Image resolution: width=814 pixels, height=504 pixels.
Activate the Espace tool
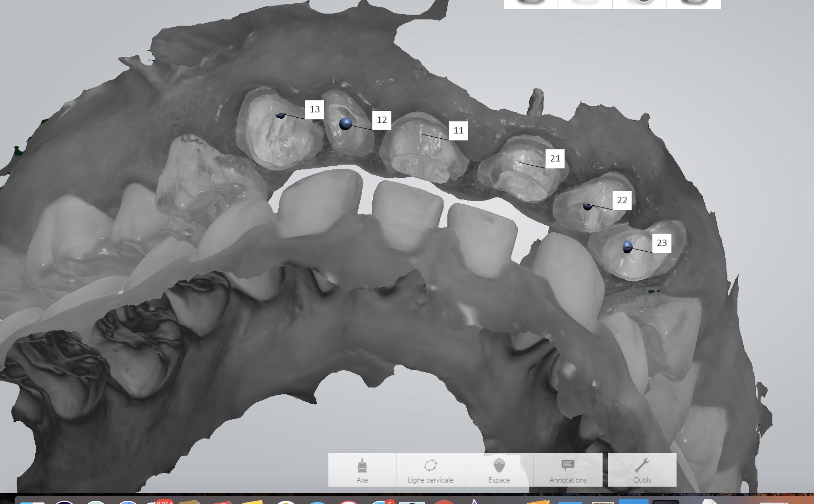click(x=499, y=470)
